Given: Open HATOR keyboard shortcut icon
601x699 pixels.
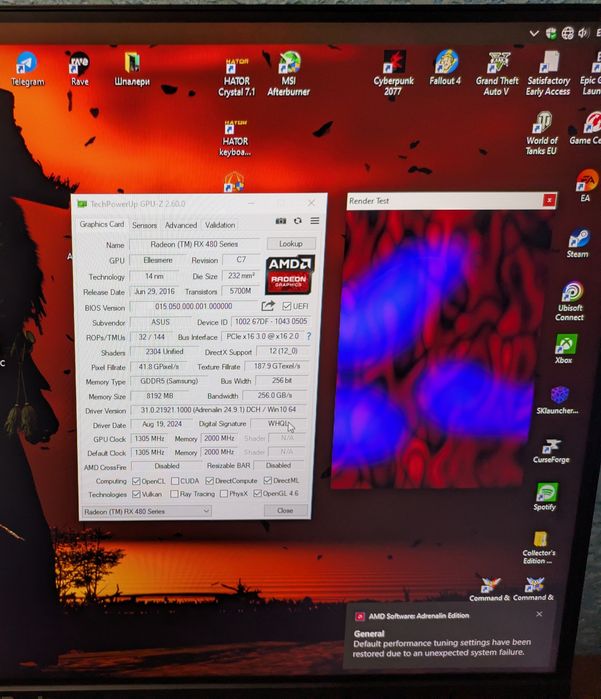Looking at the screenshot, I should pyautogui.click(x=235, y=137).
